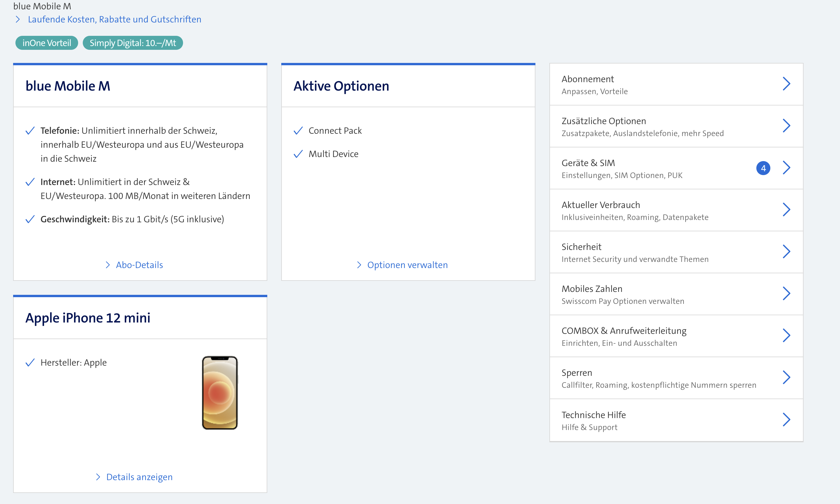The image size is (840, 504).
Task: Click checkmark next to Hersteller: Apple
Action: (x=30, y=363)
